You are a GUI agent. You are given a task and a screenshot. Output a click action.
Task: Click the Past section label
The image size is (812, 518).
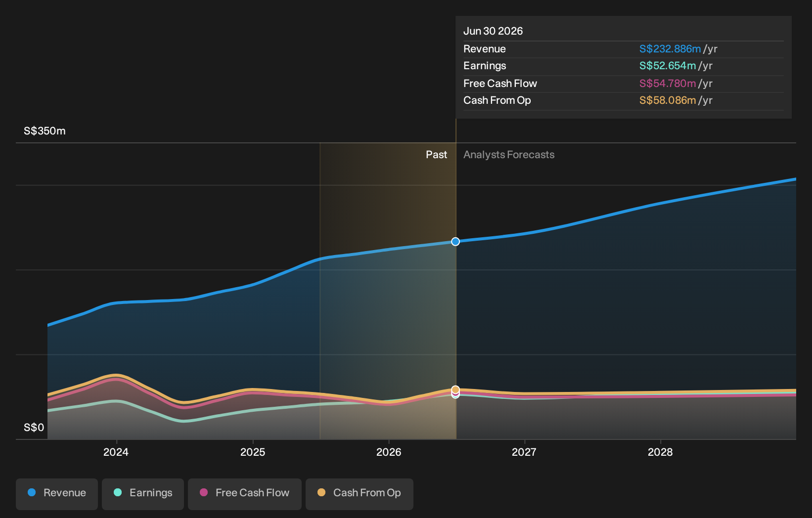click(437, 155)
